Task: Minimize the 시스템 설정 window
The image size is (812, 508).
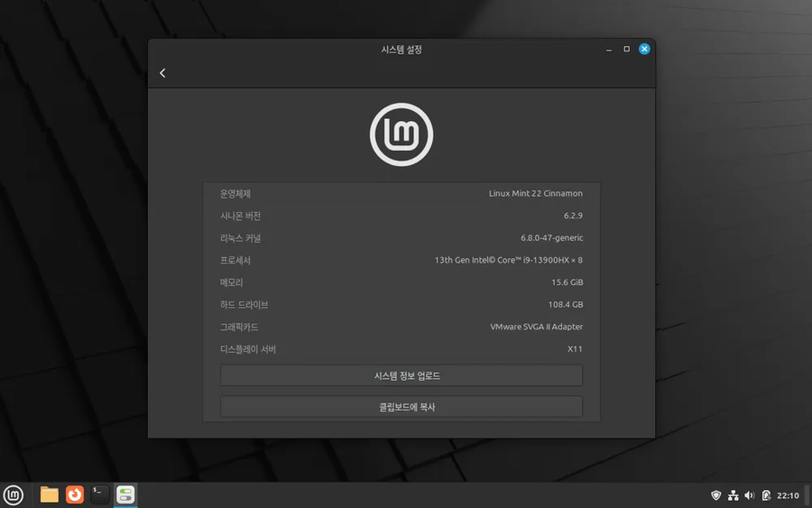Action: (609, 50)
